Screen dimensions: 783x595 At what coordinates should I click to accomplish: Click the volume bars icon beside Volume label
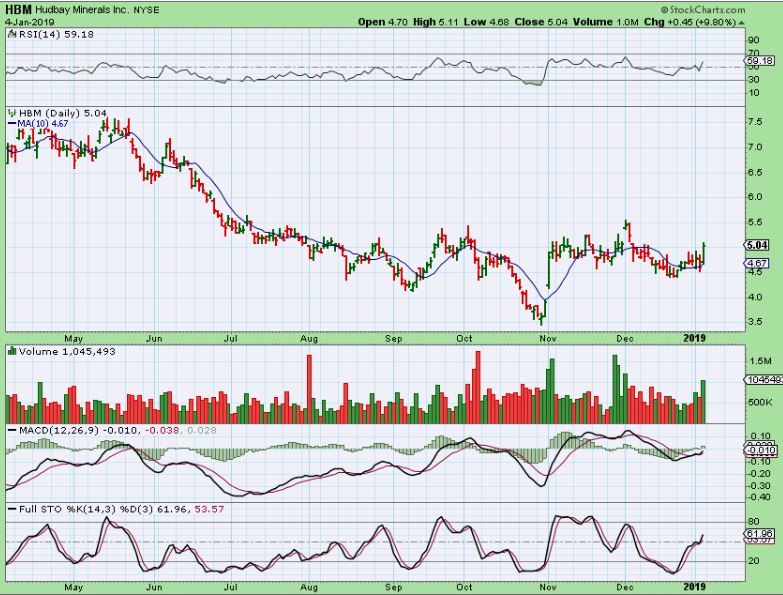click(12, 351)
